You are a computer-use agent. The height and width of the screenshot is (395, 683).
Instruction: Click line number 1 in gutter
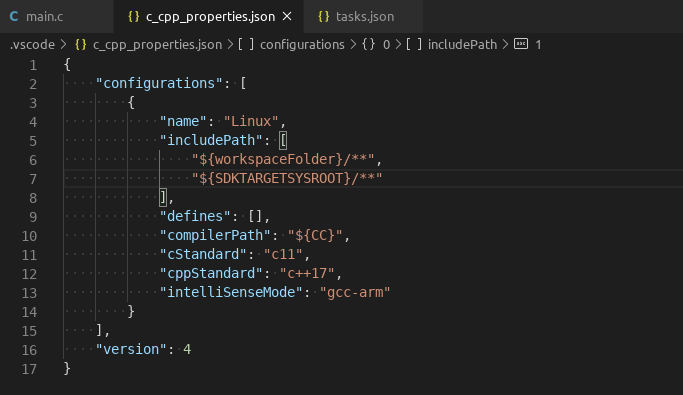(33, 65)
